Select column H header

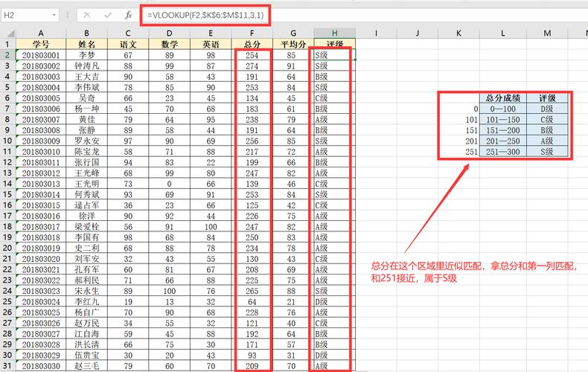[x=334, y=33]
